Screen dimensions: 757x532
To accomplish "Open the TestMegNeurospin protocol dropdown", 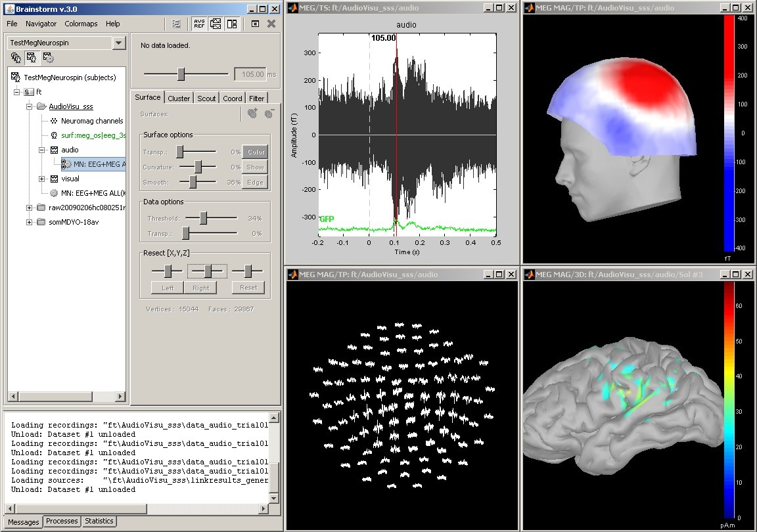I will pos(119,43).
